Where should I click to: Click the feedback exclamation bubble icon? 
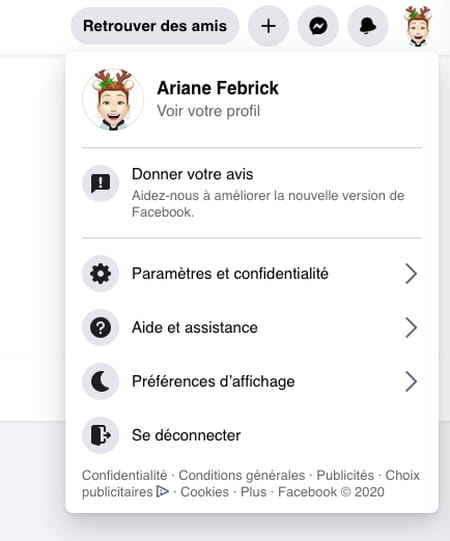[x=100, y=183]
